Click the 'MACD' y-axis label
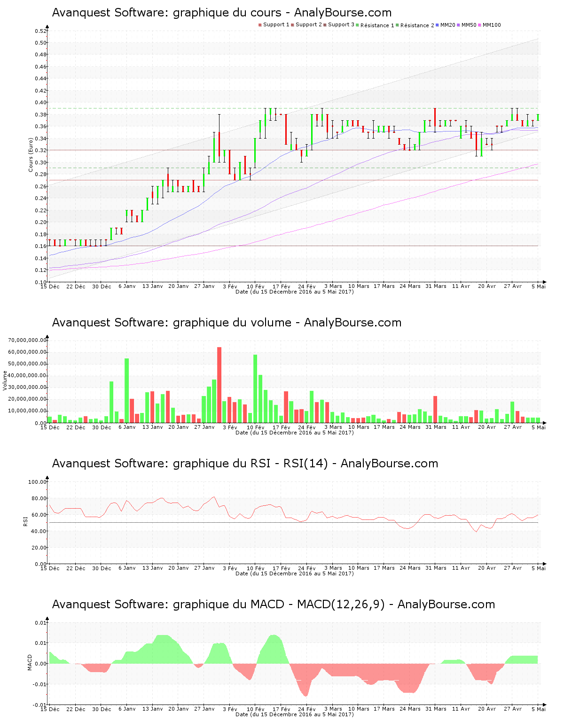This screenshot has height=728, width=564. point(30,662)
